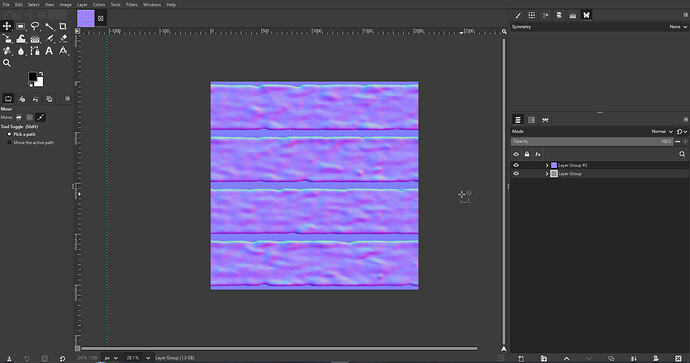Open the Symmetry Painting butterfly tab
Screen dimensions: 690x363
586,15
